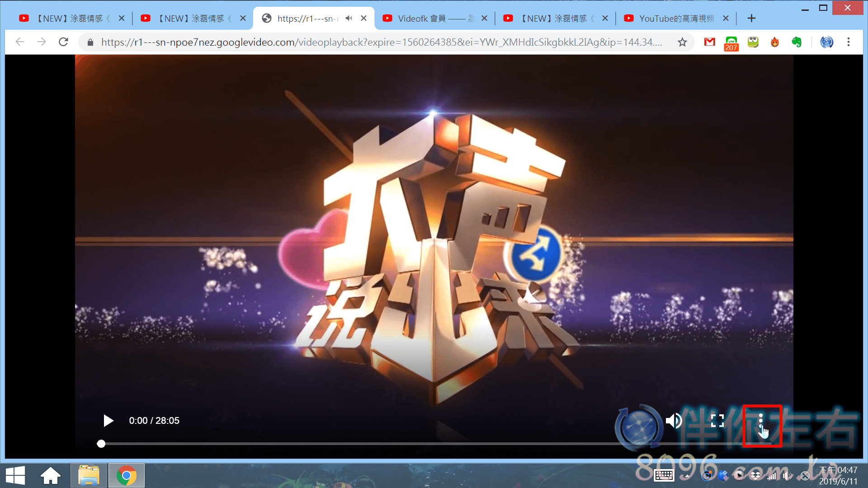This screenshot has width=868, height=488.
Task: Maximize the Chrome window
Action: 823,8
